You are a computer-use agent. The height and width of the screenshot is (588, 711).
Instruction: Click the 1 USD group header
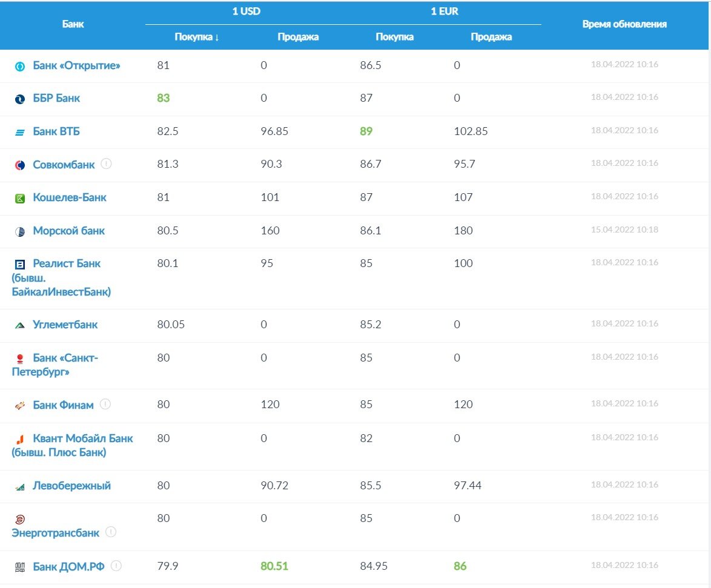click(246, 12)
